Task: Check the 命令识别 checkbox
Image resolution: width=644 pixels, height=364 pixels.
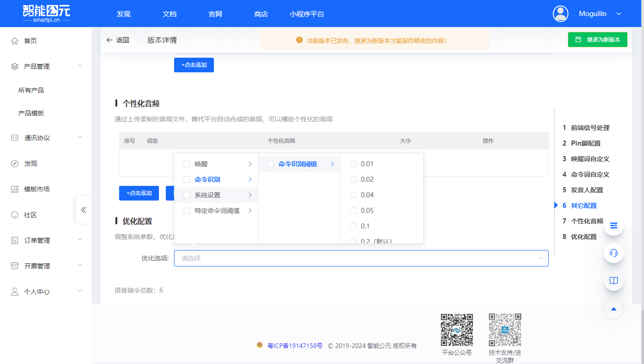Action: (x=186, y=179)
